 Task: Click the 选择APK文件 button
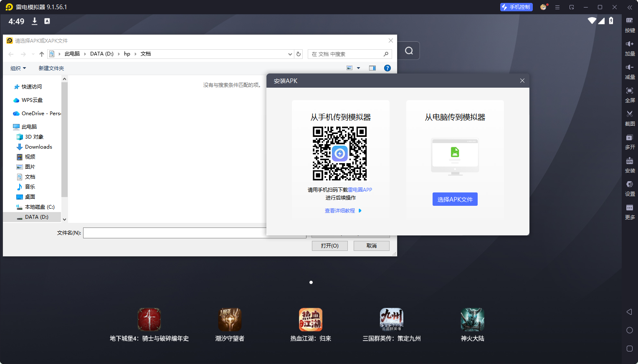455,199
